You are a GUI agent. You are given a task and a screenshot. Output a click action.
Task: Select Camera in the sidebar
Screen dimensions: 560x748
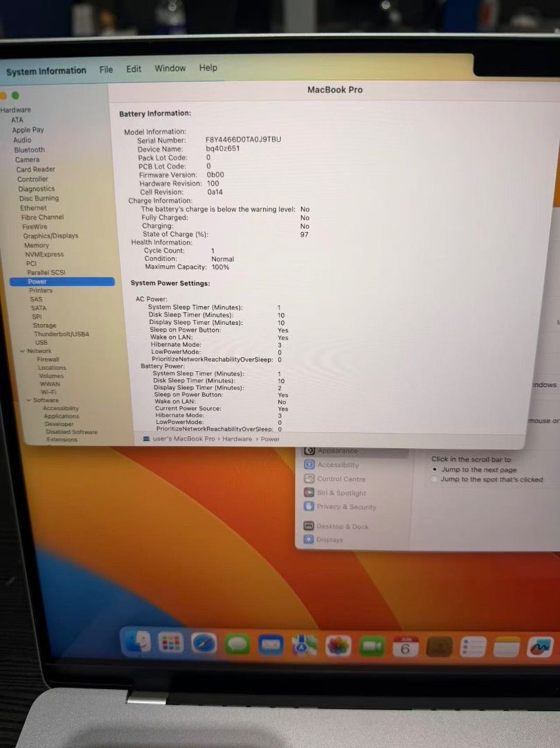point(27,160)
